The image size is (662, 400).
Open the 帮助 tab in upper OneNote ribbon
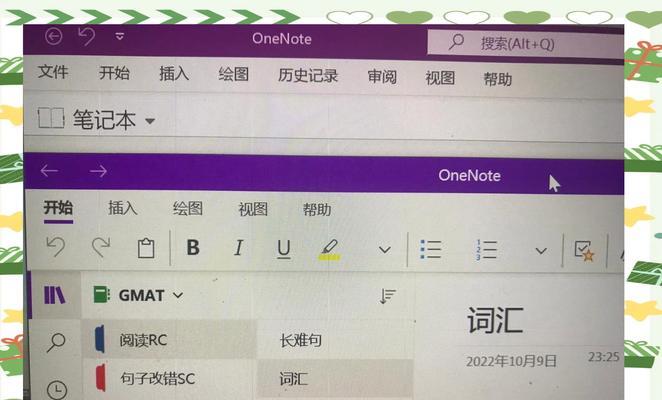498,79
